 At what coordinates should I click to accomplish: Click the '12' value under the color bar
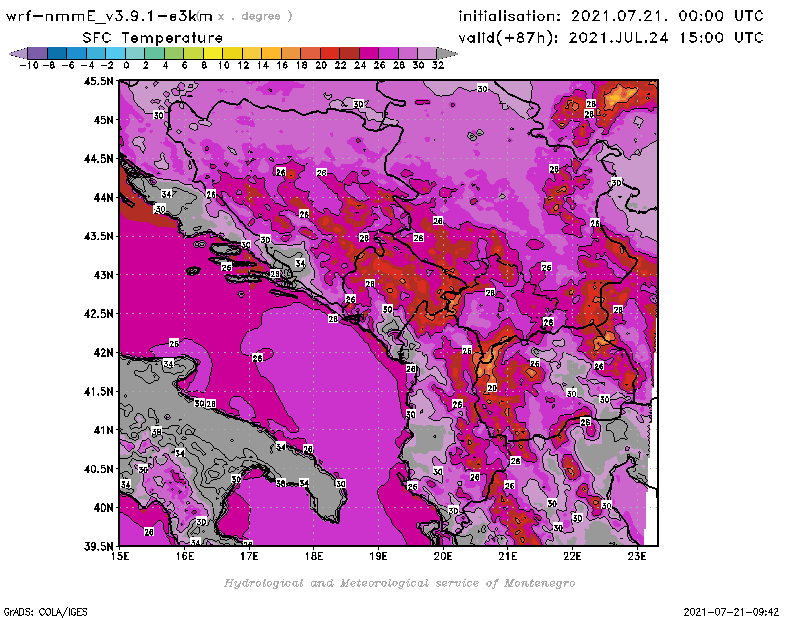[243, 65]
